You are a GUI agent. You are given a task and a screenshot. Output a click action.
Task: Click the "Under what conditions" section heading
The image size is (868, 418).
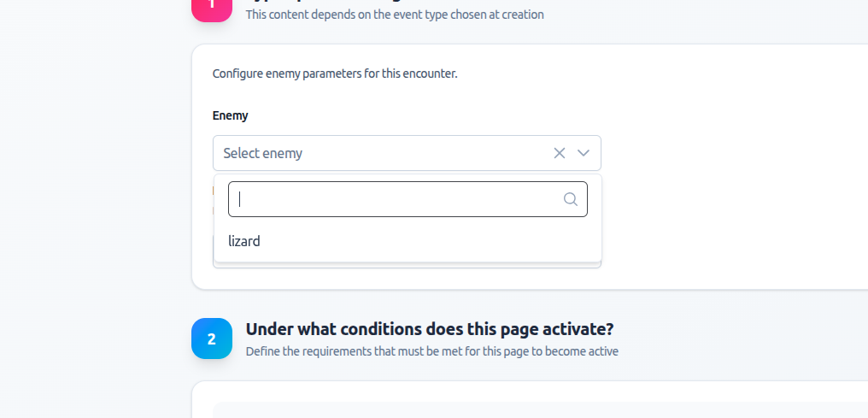430,329
